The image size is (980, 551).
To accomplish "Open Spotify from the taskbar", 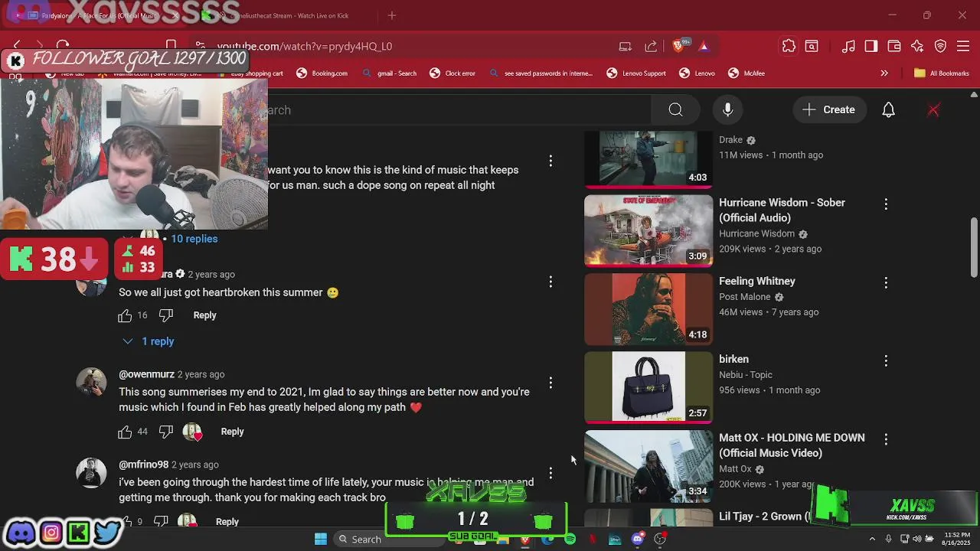I will (x=570, y=540).
